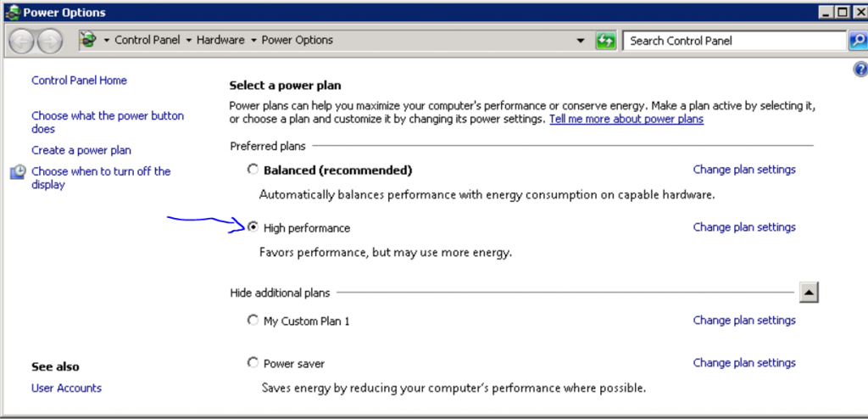Click the Control Panel icon in address bar

89,40
